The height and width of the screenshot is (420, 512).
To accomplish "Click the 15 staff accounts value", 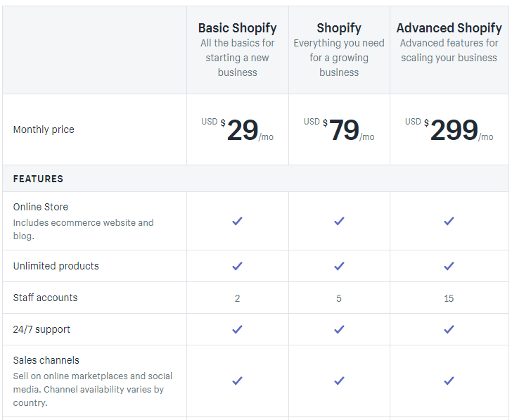I will tap(449, 298).
